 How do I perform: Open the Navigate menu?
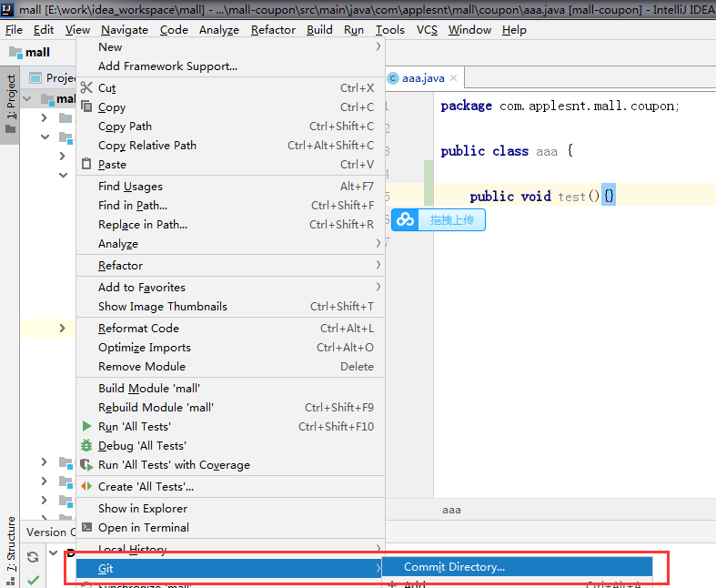[x=125, y=30]
